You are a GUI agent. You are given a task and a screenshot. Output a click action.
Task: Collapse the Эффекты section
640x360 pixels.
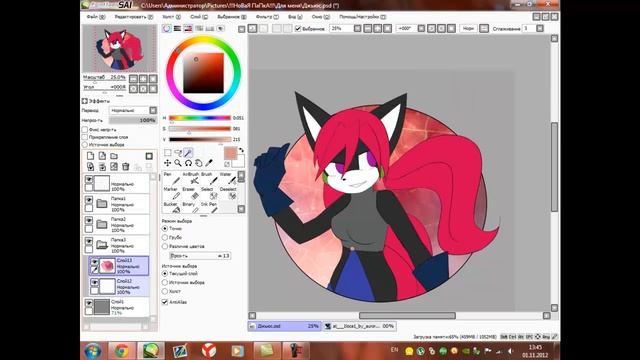coord(84,101)
